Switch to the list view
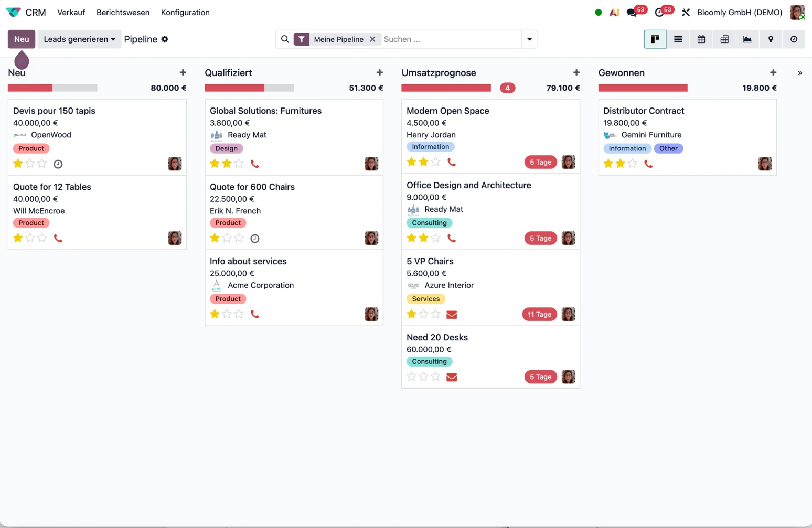 click(678, 39)
